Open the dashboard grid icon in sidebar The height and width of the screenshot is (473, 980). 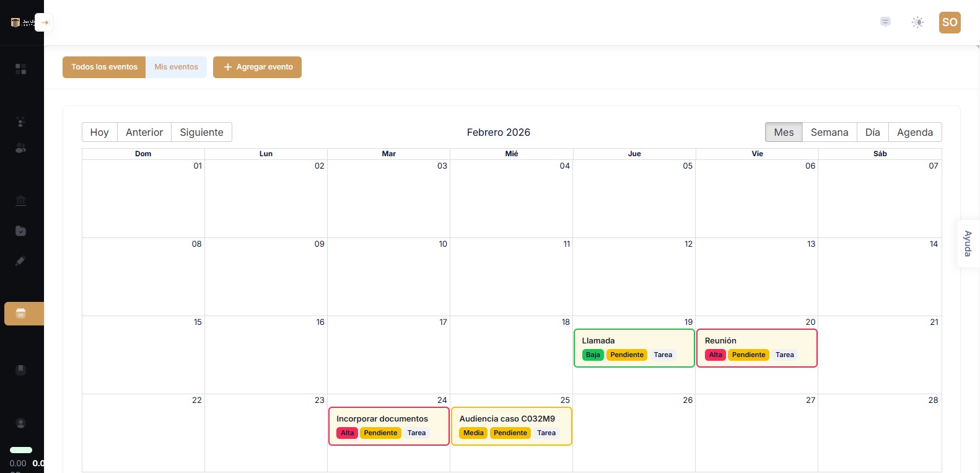[20, 69]
